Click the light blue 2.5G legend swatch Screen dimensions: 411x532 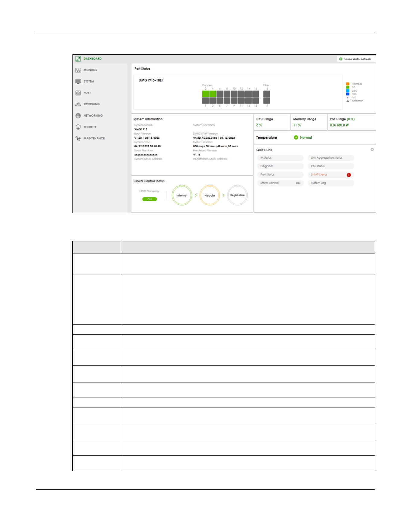coord(348,91)
